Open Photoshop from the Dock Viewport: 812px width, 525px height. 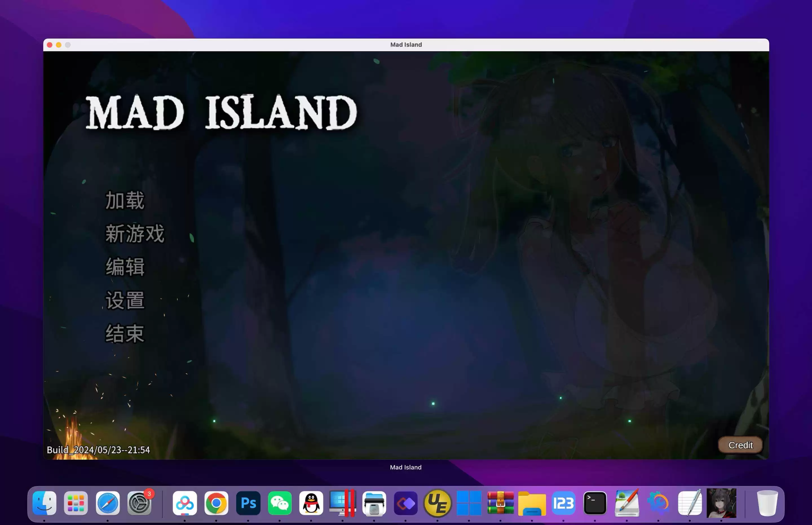coord(248,503)
